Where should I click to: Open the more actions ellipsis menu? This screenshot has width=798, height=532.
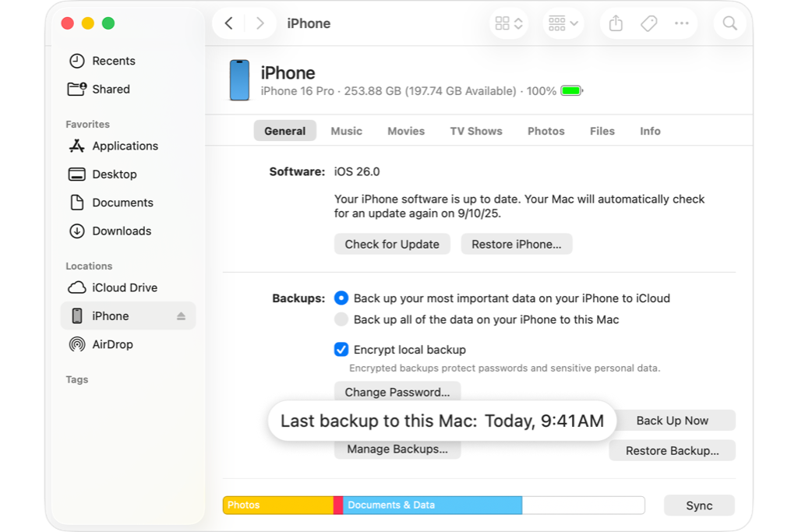pos(681,23)
